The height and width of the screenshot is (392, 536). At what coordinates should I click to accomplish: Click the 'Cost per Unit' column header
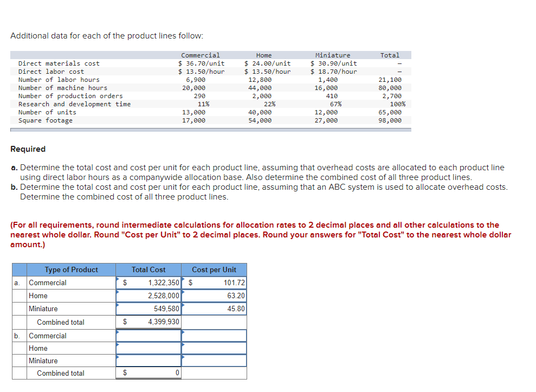pos(214,269)
